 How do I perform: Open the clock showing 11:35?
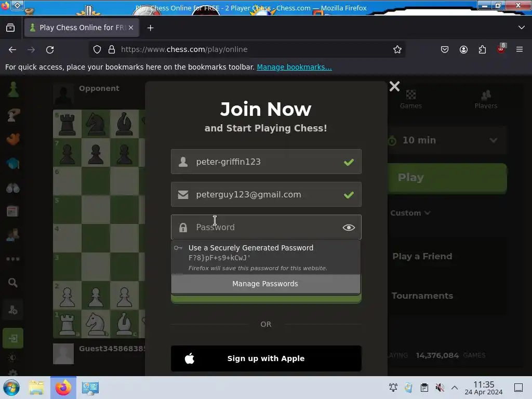[484, 388]
